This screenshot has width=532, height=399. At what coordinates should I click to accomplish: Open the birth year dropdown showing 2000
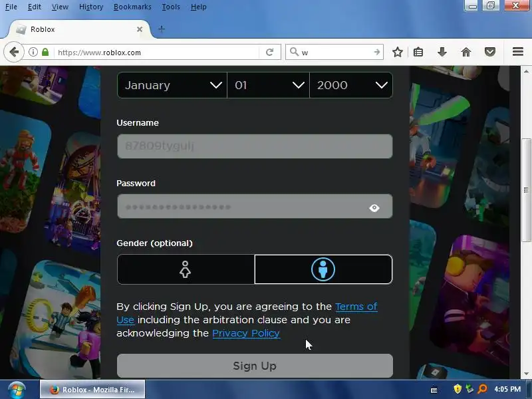coord(351,85)
